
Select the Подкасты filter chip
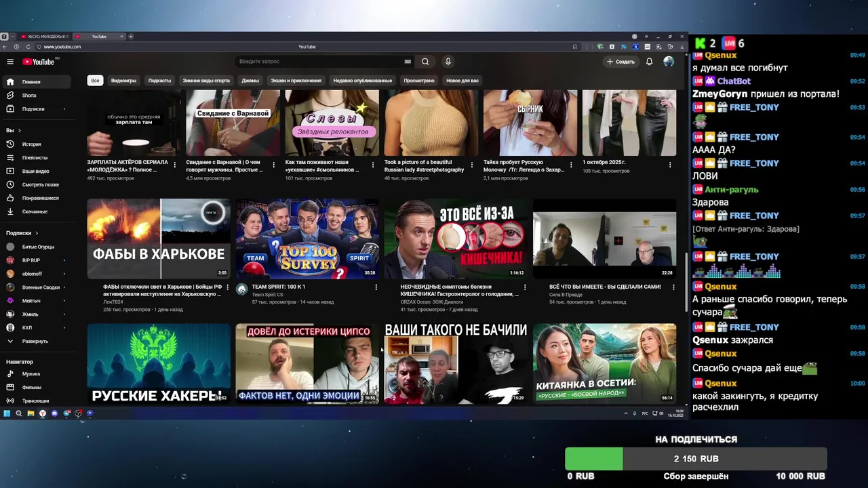[x=159, y=81]
